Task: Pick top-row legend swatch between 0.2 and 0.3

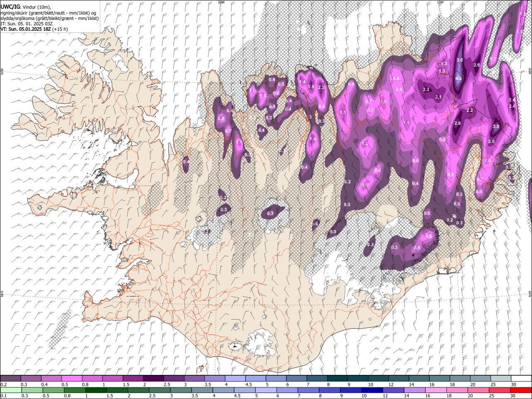Action: coord(10,378)
